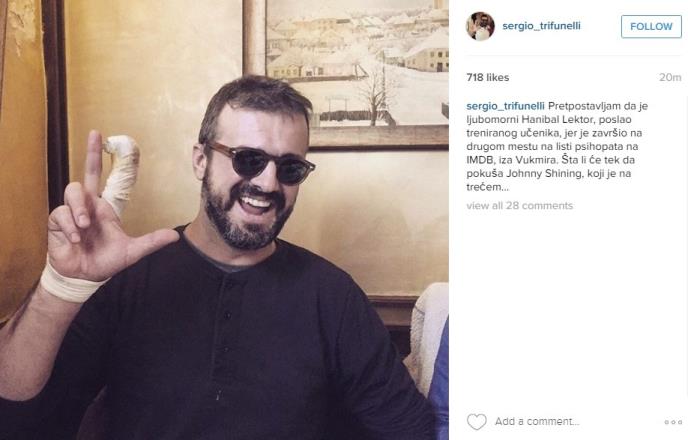Open the sergio_trifunelli profile avatar
This screenshot has width=688, height=440.
pyautogui.click(x=480, y=26)
